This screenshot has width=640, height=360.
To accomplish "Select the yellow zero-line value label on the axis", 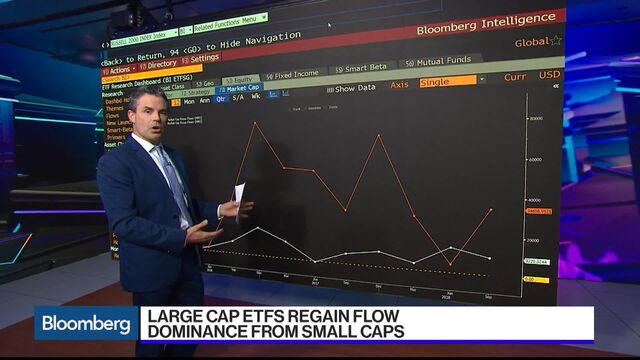I will pyautogui.click(x=536, y=280).
